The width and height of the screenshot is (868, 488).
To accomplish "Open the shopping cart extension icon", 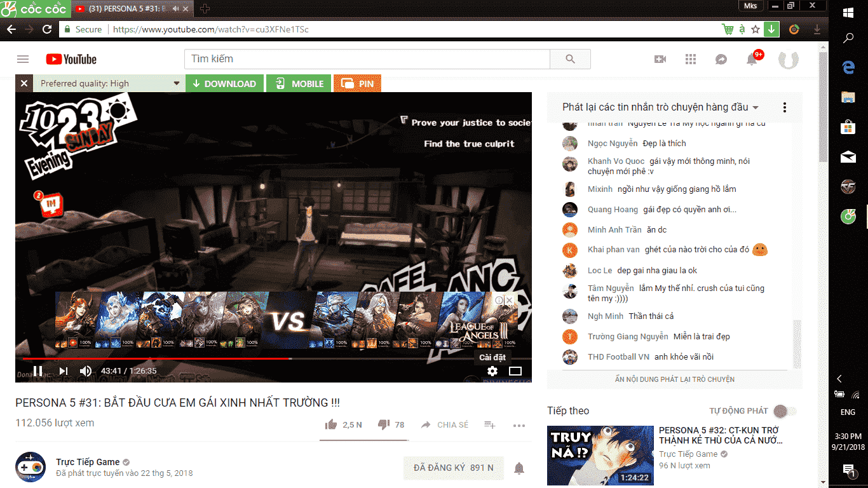I will click(x=728, y=29).
